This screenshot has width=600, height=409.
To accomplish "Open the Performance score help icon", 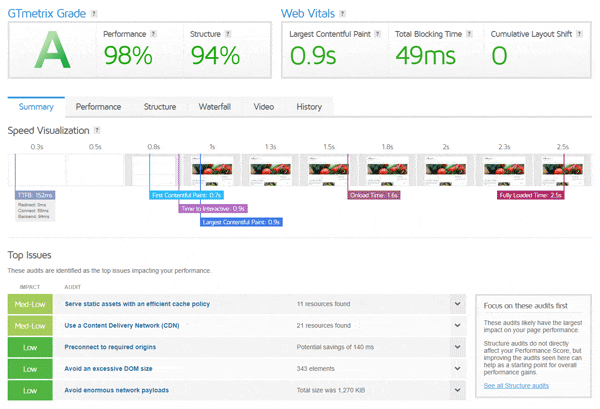I will pyautogui.click(x=153, y=34).
